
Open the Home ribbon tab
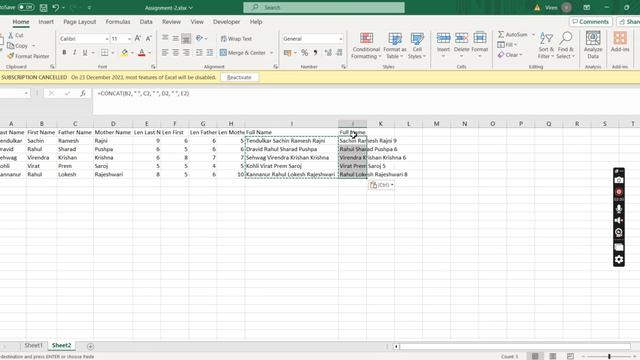[x=20, y=22]
